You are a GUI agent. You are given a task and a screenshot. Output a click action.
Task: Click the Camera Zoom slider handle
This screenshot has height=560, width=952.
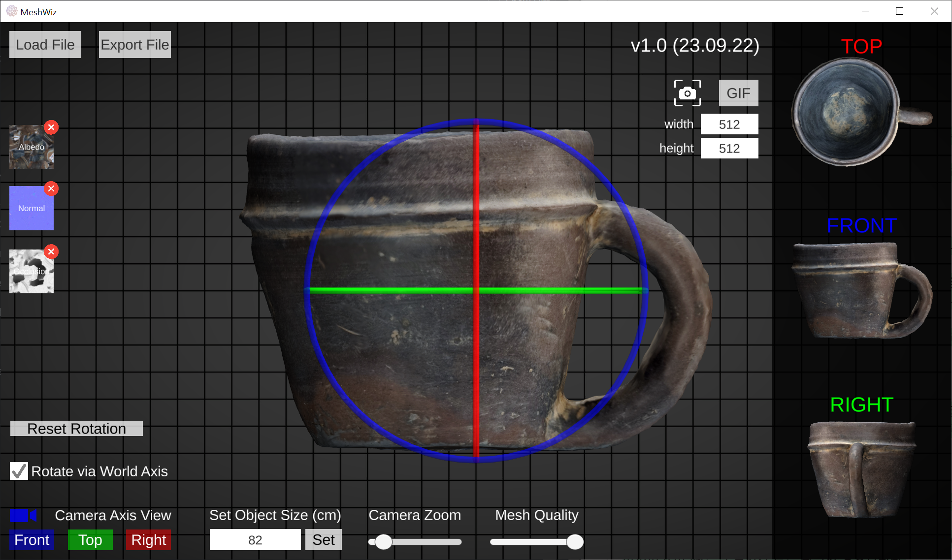click(x=384, y=542)
